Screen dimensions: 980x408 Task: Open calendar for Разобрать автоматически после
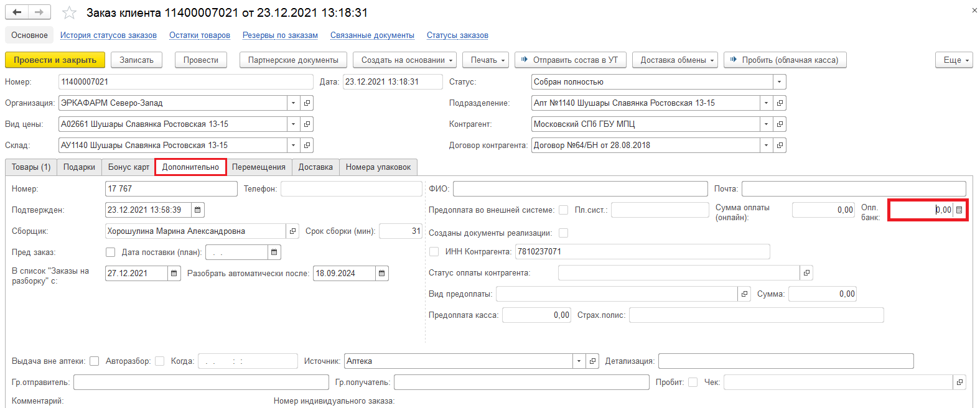click(381, 274)
